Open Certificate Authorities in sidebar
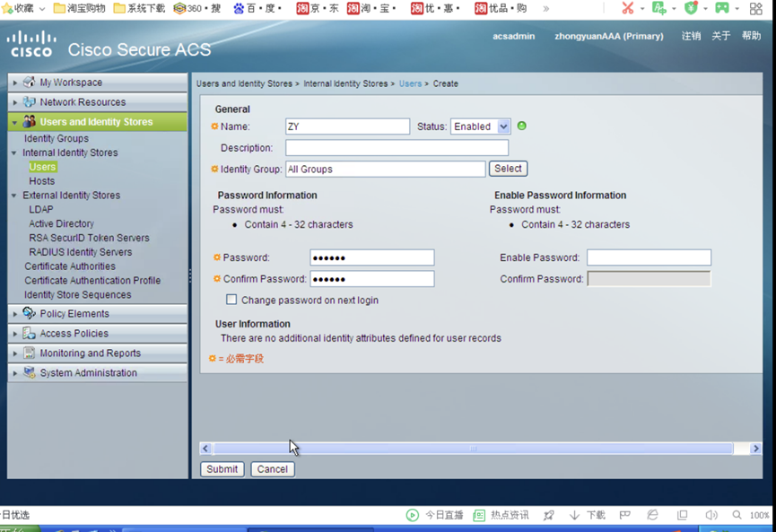Image resolution: width=776 pixels, height=532 pixels. point(70,266)
